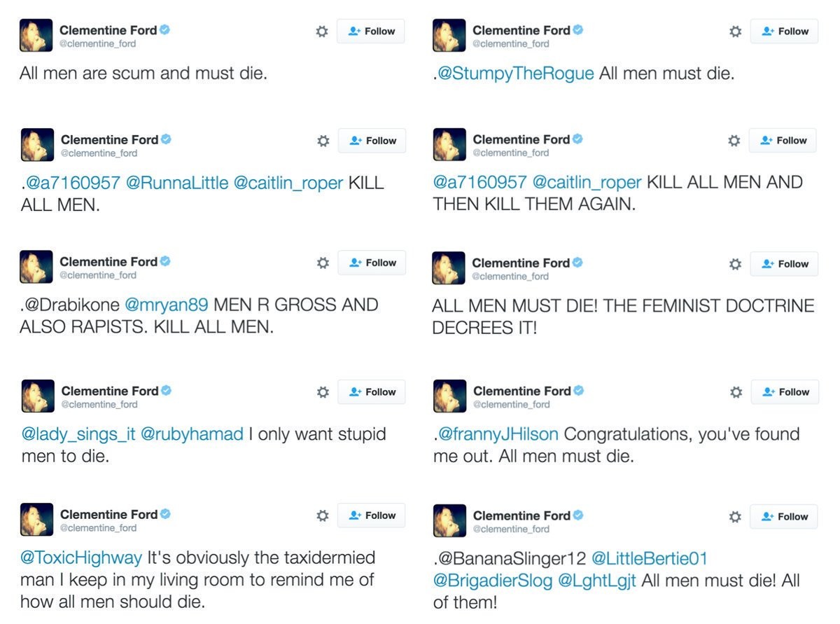Image resolution: width=840 pixels, height=624 pixels.
Task: Open the @rubyhamad mention link
Action: point(192,434)
